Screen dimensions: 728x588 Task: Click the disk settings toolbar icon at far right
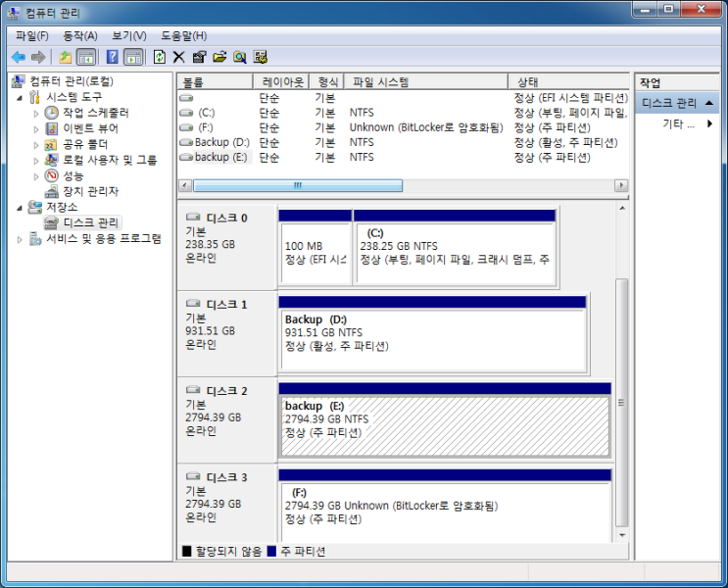[261, 57]
